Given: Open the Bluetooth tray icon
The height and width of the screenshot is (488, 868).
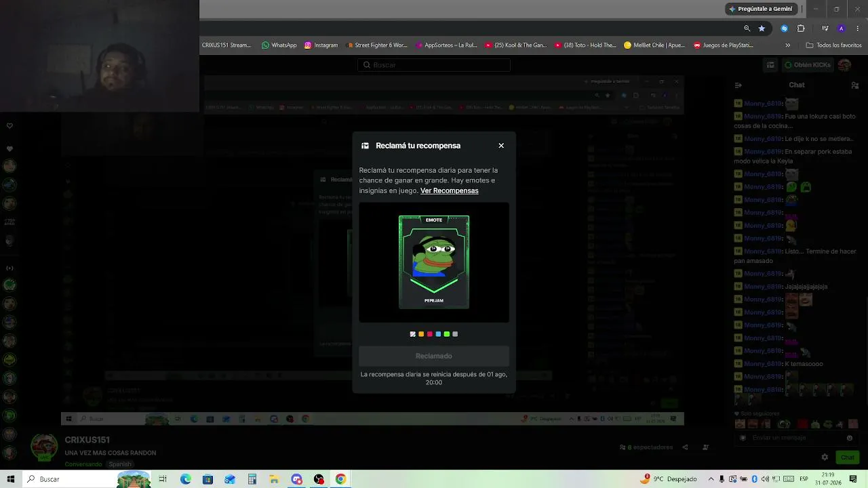Looking at the screenshot, I should pyautogui.click(x=754, y=479).
